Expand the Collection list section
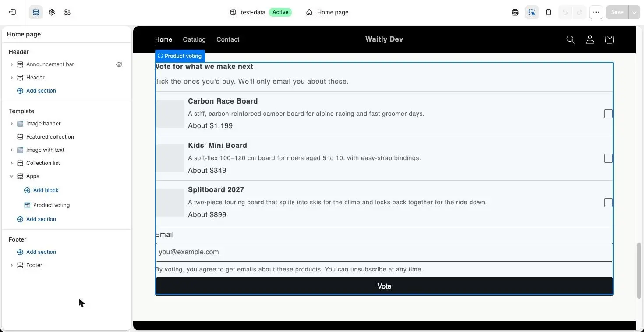Screen dimensions: 644x332 pyautogui.click(x=11, y=163)
